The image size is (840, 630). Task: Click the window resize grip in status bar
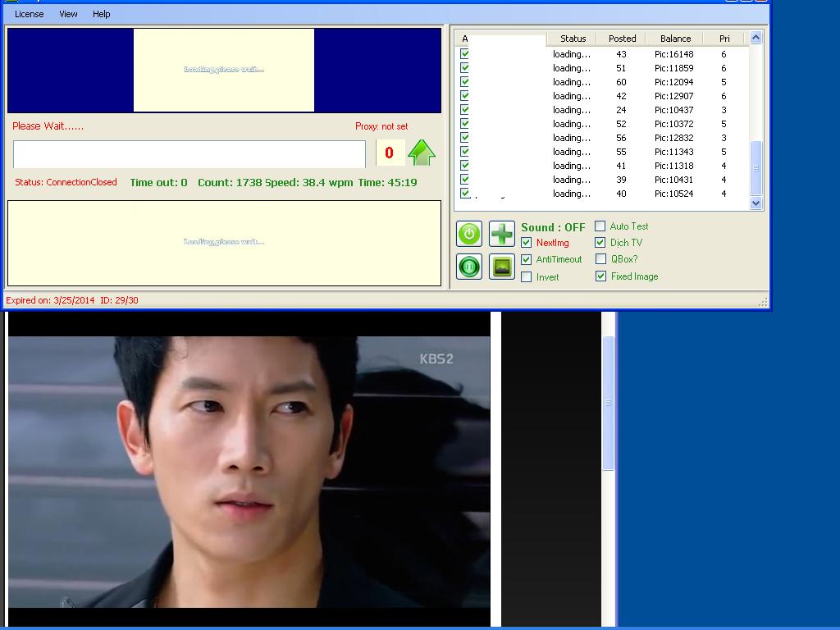point(763,302)
